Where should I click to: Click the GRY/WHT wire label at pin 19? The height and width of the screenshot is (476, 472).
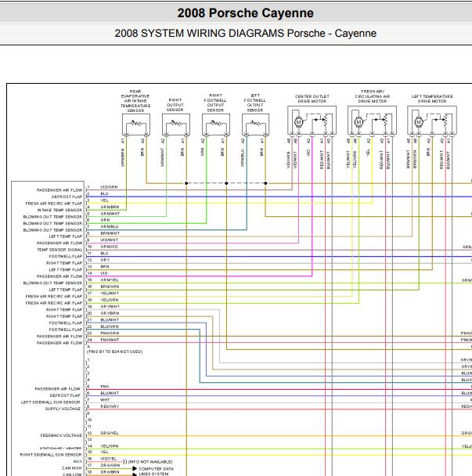click(110, 307)
